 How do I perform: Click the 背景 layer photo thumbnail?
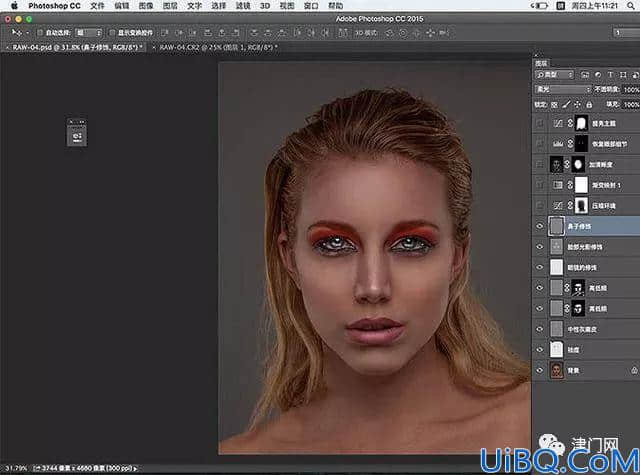(x=557, y=370)
